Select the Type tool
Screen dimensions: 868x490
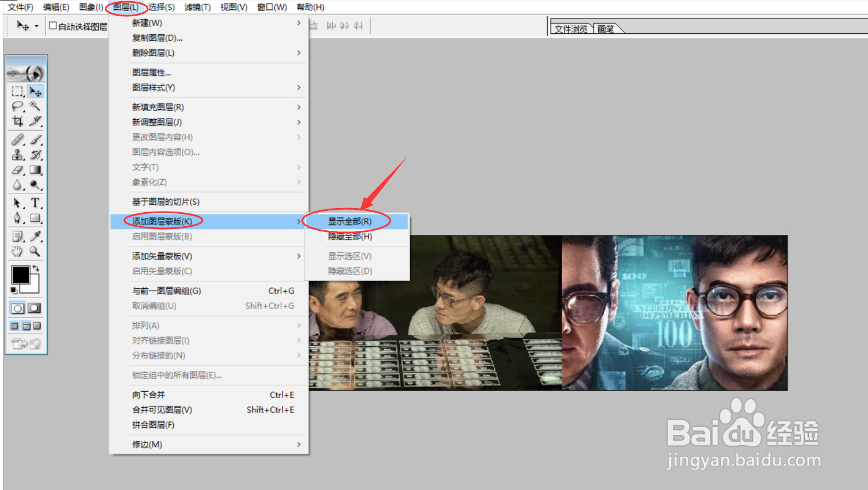tap(35, 203)
